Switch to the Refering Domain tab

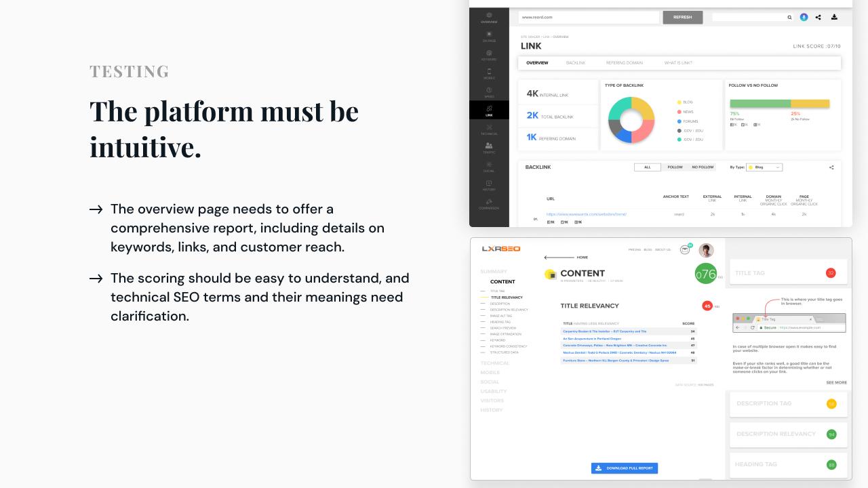click(x=625, y=63)
